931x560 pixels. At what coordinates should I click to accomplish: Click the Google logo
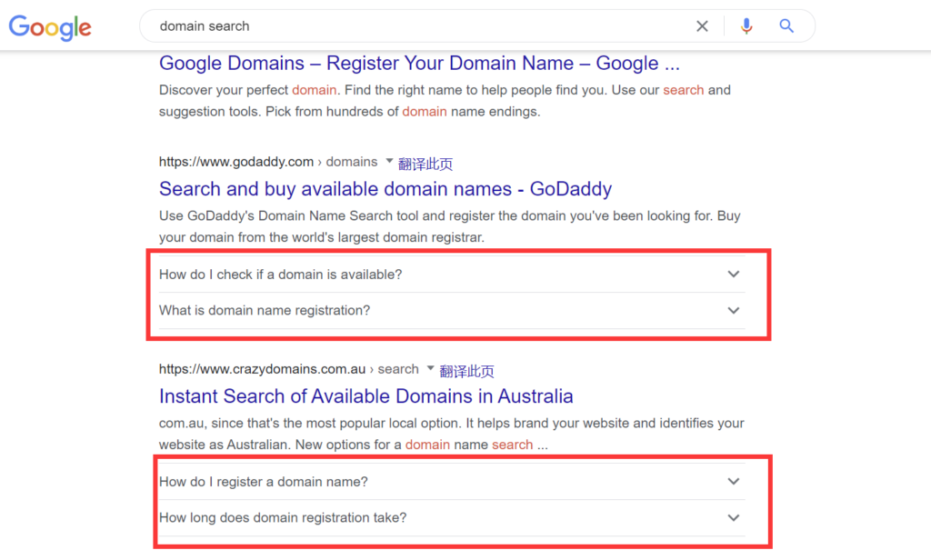point(50,26)
